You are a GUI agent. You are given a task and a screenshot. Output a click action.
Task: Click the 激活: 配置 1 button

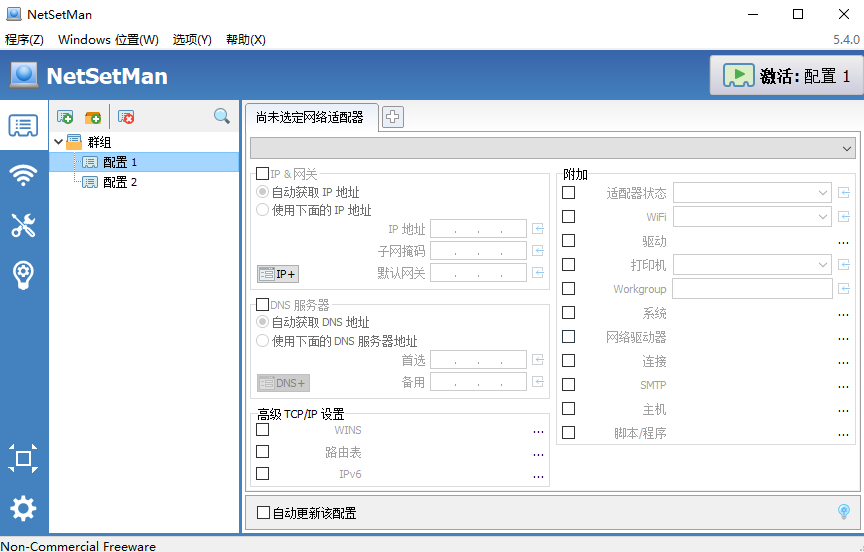(x=787, y=75)
